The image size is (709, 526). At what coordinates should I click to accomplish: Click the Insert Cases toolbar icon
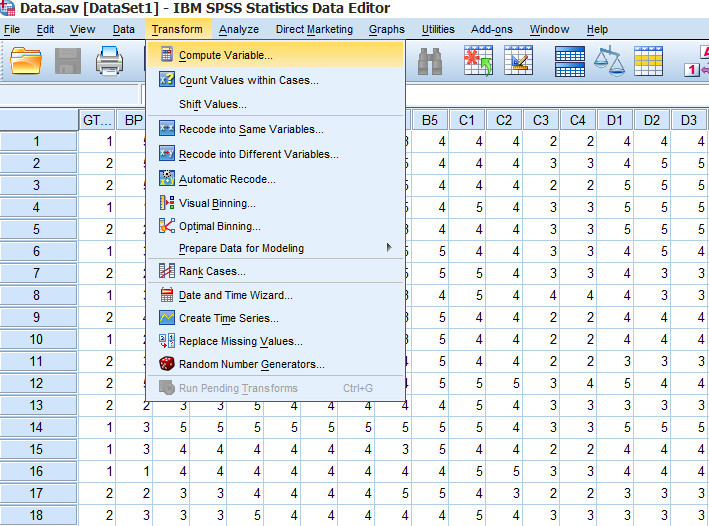pos(478,61)
